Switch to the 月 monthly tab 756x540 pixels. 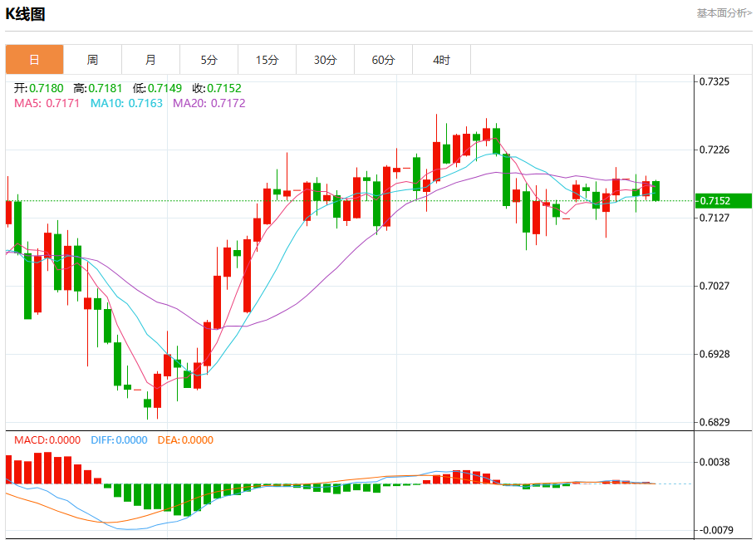(151, 60)
